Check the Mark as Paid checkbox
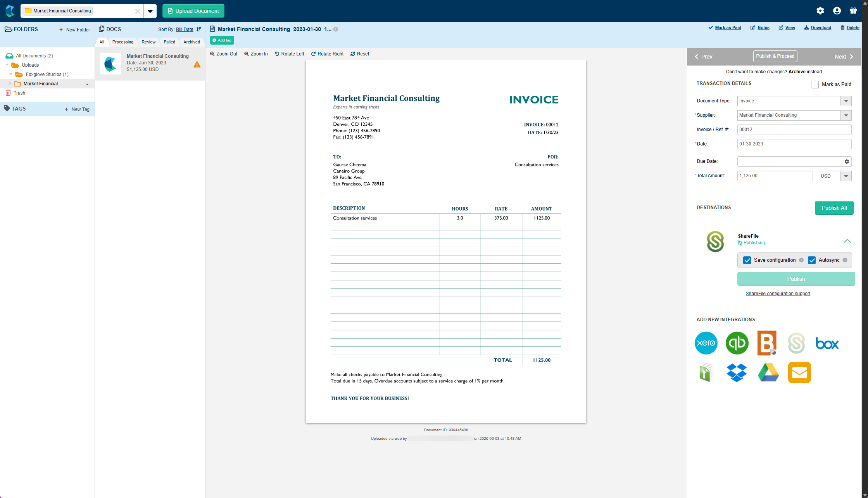 815,85
